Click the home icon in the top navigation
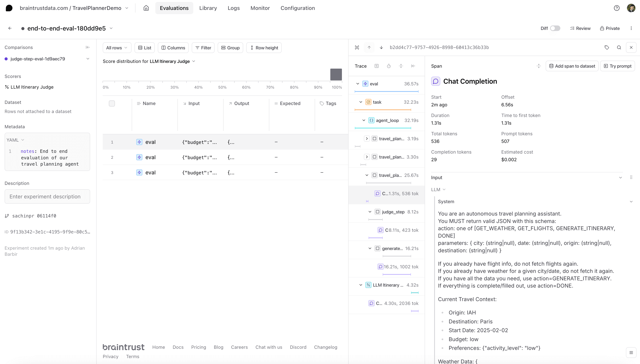Image resolution: width=640 pixels, height=364 pixels. 146,8
